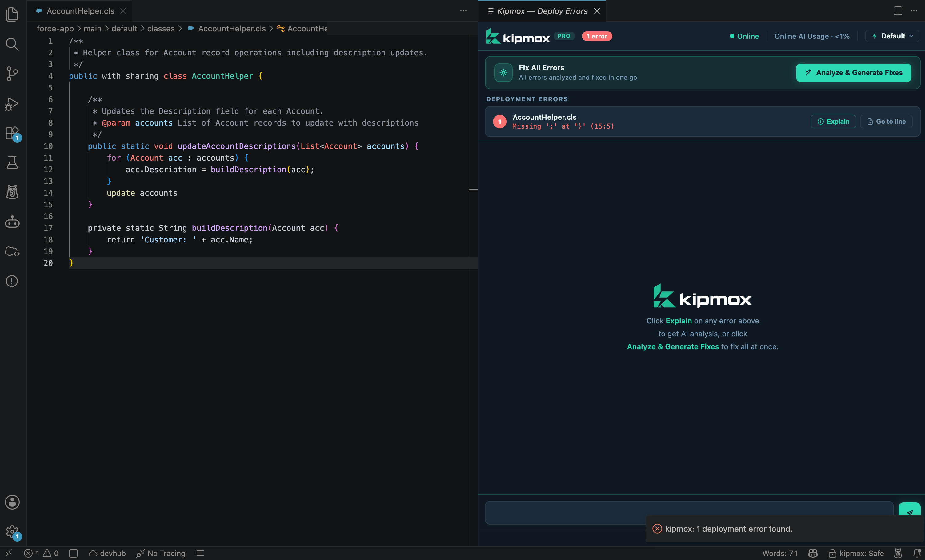The image size is (925, 560).
Task: Click the list lines icon in status bar
Action: (200, 553)
